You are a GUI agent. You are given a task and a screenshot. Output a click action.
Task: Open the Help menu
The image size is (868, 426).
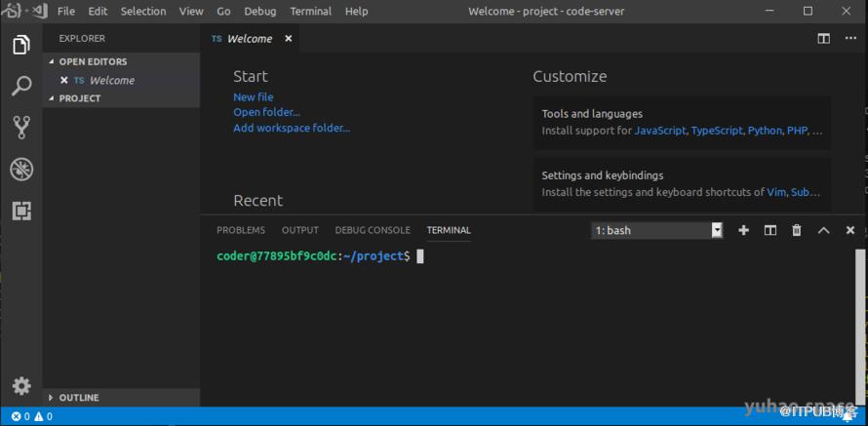(357, 11)
